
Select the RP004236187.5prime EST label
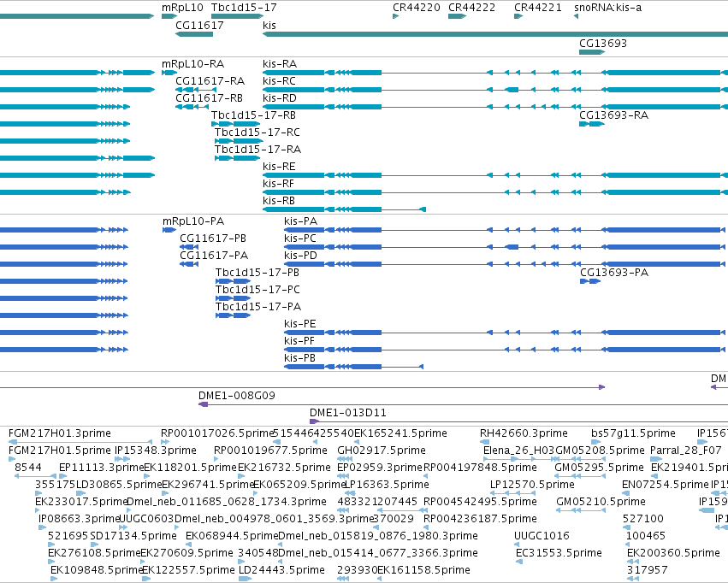coord(481,519)
